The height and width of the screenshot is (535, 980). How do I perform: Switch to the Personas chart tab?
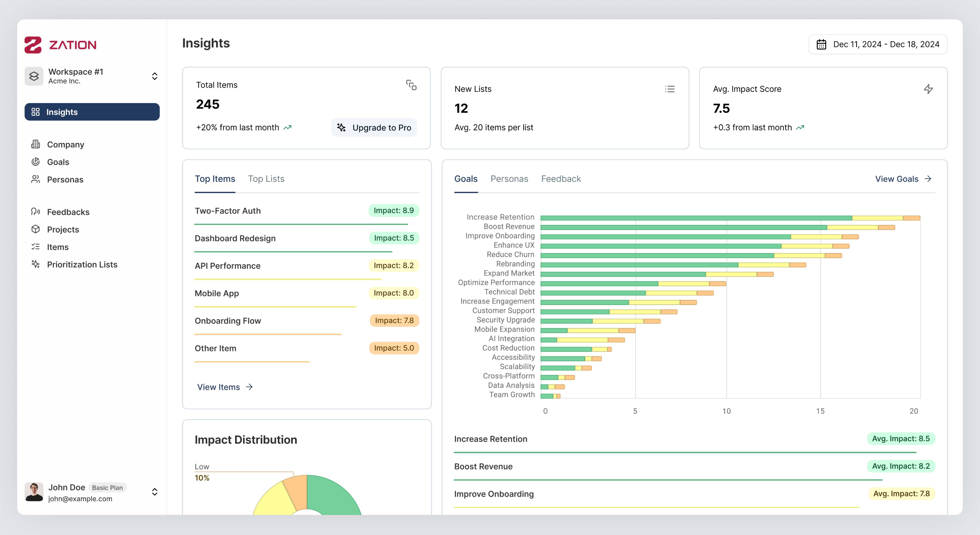point(509,179)
